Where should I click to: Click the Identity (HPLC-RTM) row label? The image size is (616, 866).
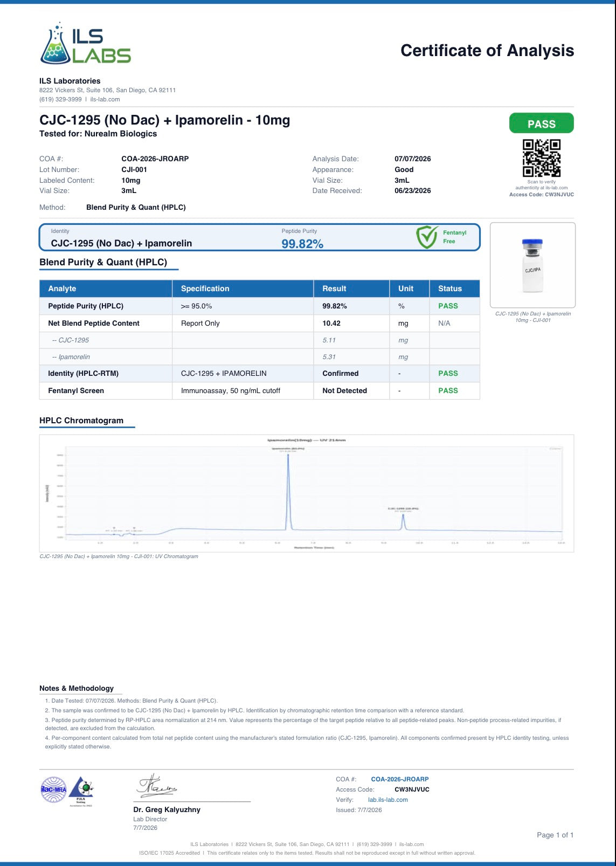pos(83,373)
